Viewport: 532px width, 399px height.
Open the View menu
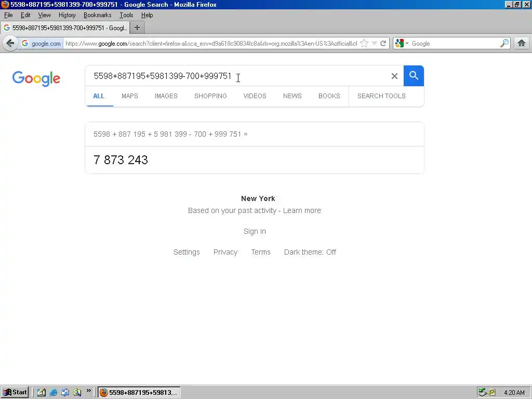click(45, 15)
